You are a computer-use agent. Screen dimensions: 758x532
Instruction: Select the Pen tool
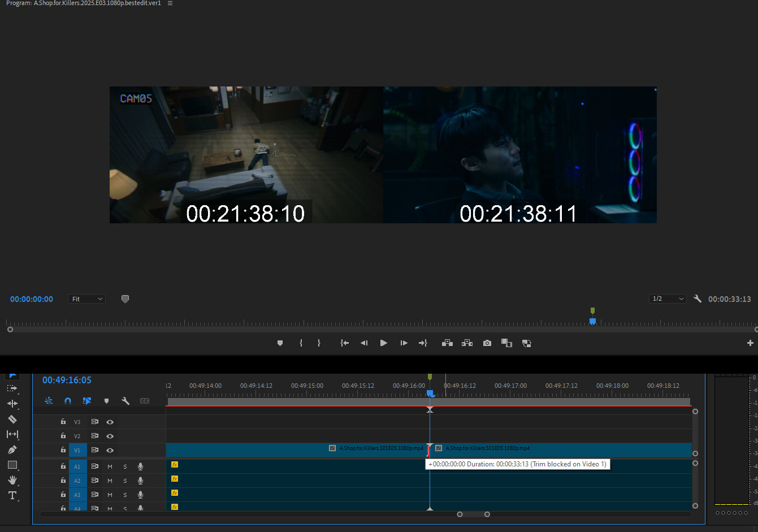click(12, 449)
